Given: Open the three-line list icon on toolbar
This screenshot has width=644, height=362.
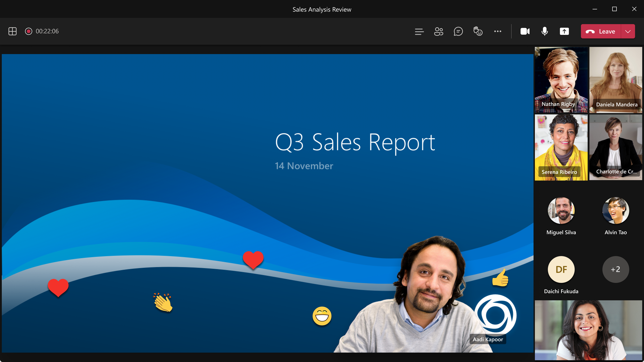Looking at the screenshot, I should pos(419,31).
